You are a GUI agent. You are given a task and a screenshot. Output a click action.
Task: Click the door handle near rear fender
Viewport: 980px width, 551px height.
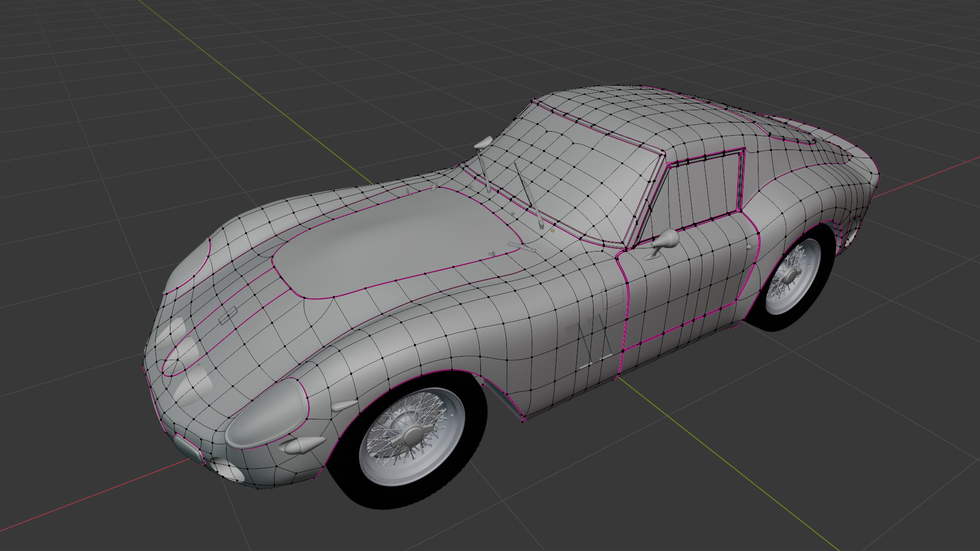[749, 247]
